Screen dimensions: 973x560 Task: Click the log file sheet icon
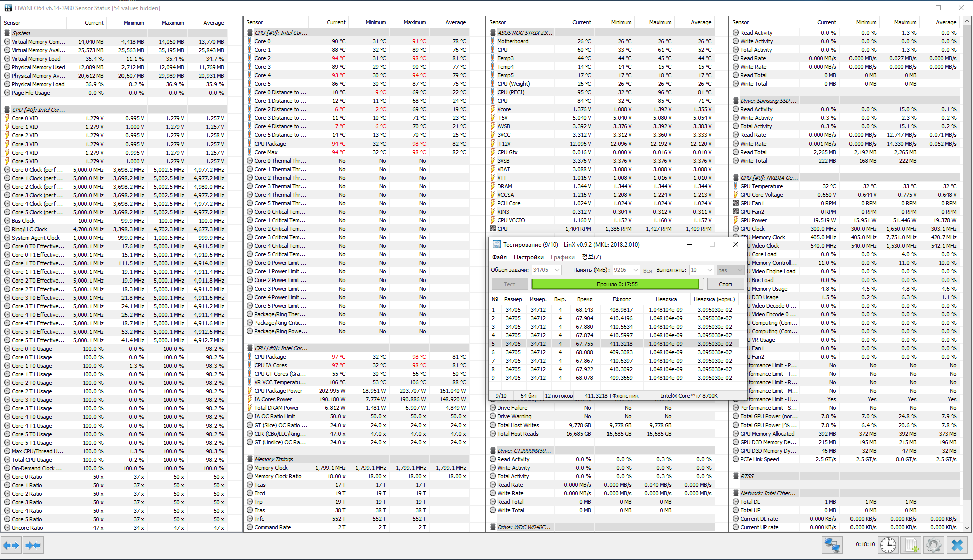click(911, 545)
